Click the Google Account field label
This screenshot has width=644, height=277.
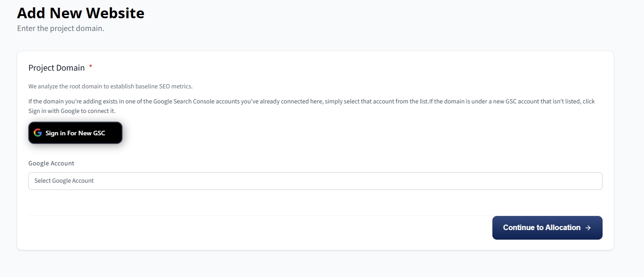click(x=51, y=163)
